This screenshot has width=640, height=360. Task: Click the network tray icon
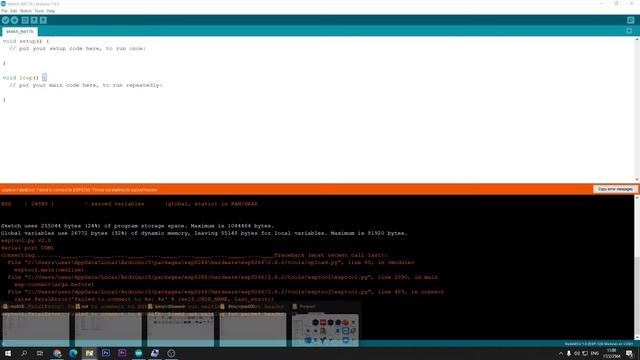585,353
